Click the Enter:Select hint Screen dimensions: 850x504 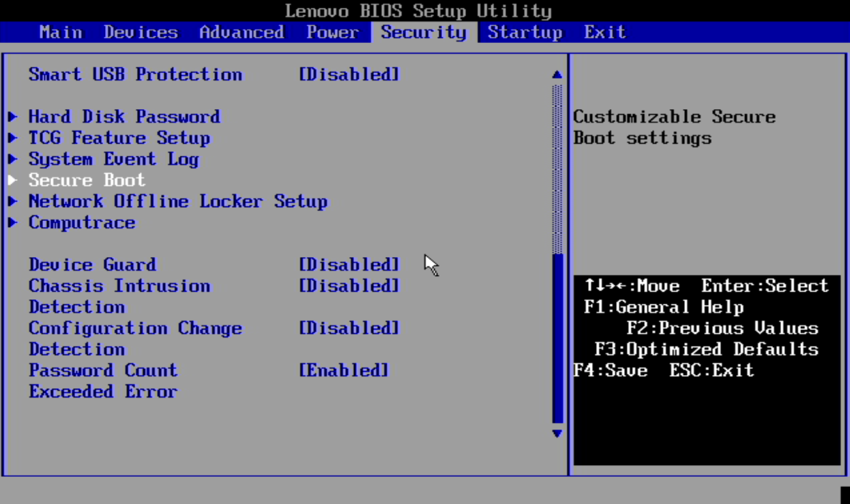pos(765,286)
